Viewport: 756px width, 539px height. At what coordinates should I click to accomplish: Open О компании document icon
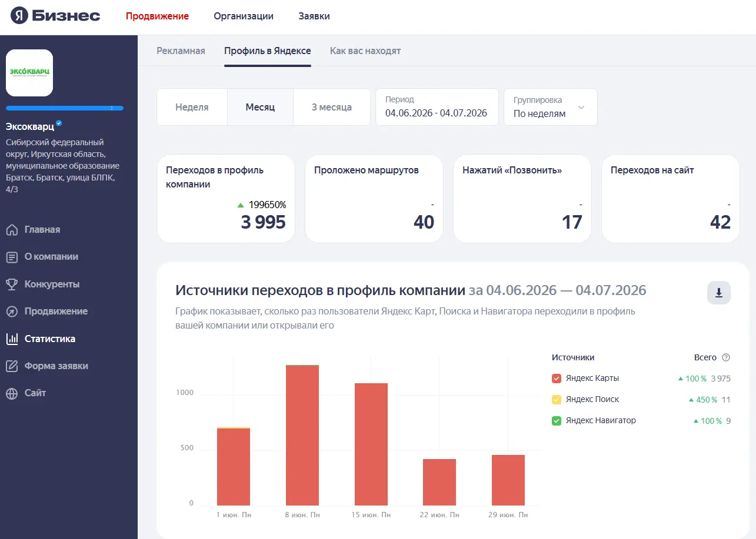click(12, 257)
